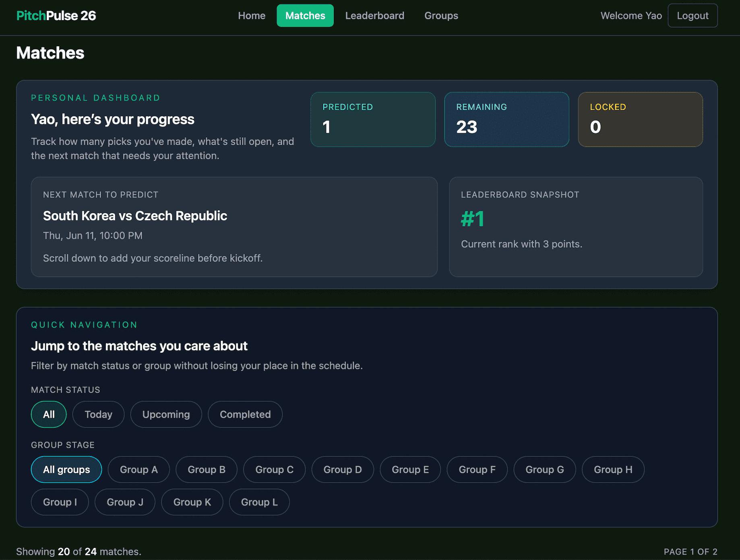
Task: Select the Matches nav tab
Action: coord(305,16)
